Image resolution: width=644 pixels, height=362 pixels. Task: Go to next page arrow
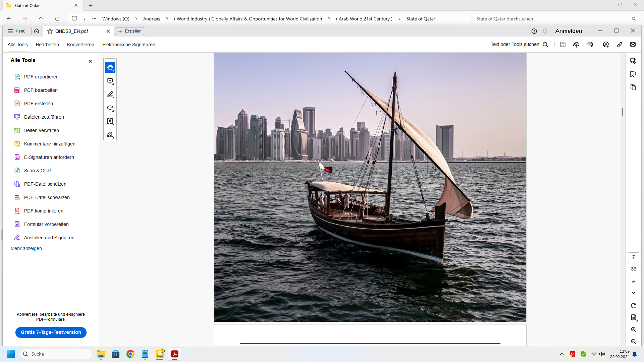pyautogui.click(x=634, y=293)
